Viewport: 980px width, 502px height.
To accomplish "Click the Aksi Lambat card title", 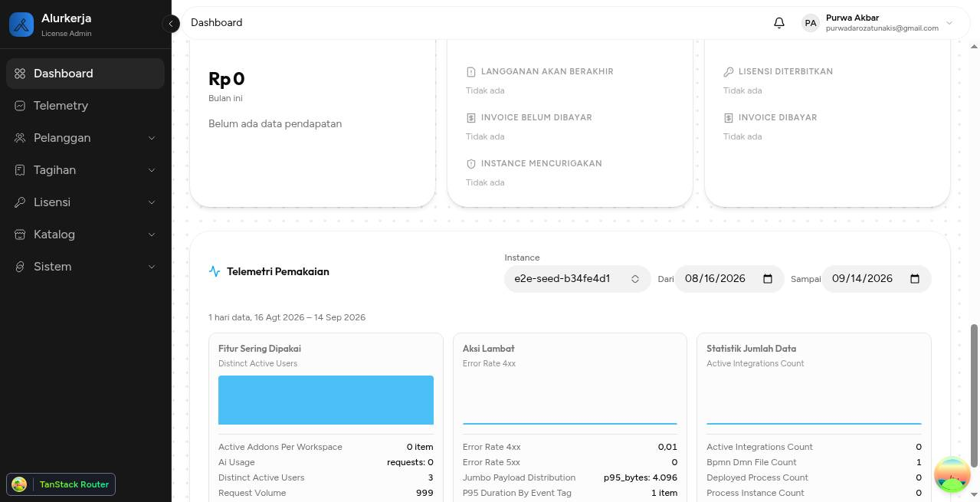I will 489,349.
